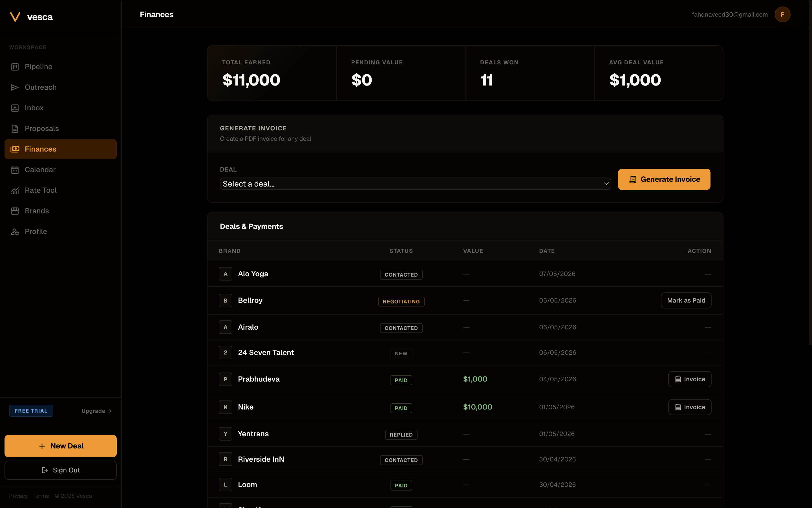Open the Terms link
The image size is (812, 508).
(x=41, y=496)
